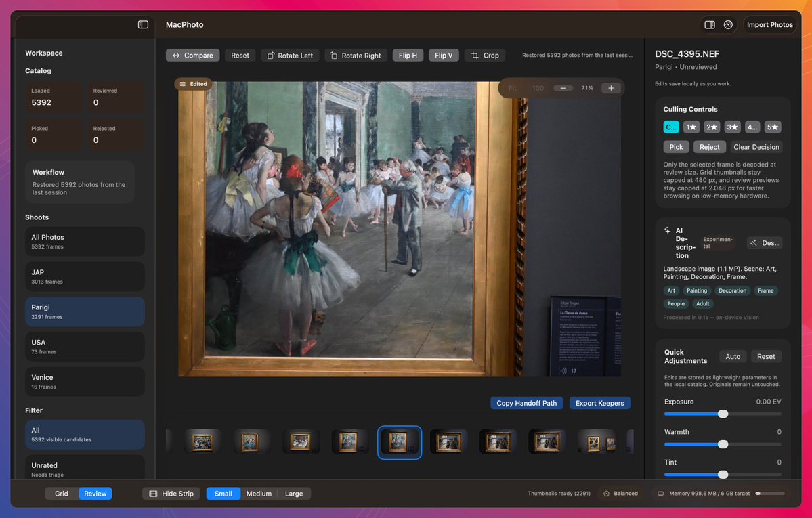This screenshot has height=518, width=812.
Task: Choose Medium thumbnail size
Action: click(259, 494)
